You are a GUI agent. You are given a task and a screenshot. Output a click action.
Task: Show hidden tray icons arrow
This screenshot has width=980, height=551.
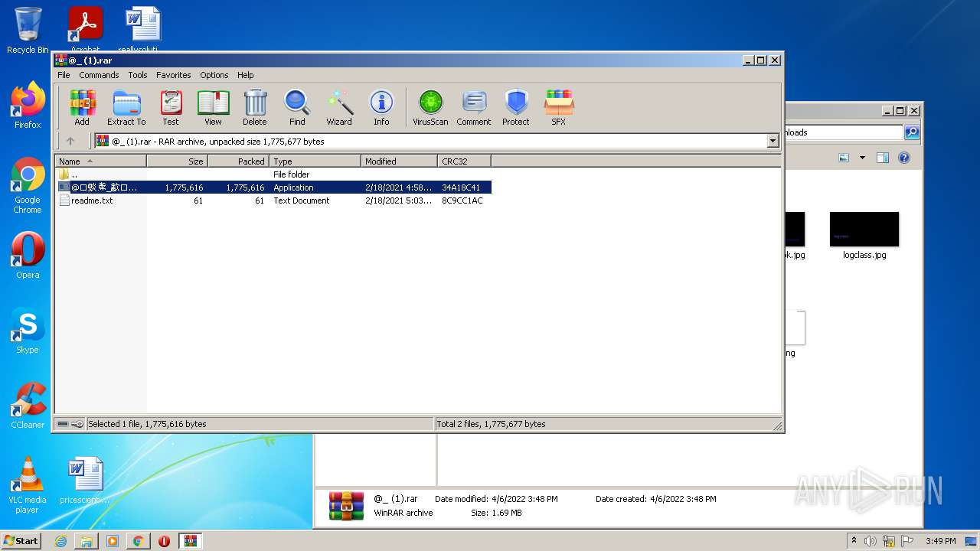pos(854,540)
